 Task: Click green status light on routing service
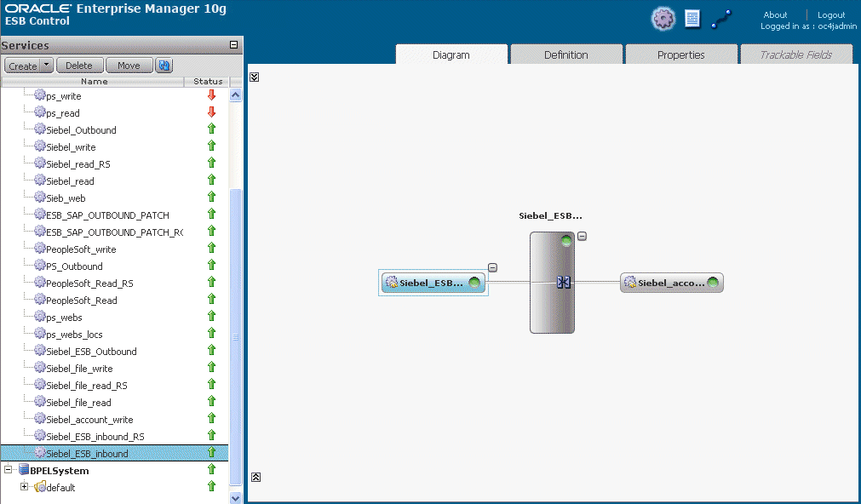point(566,240)
